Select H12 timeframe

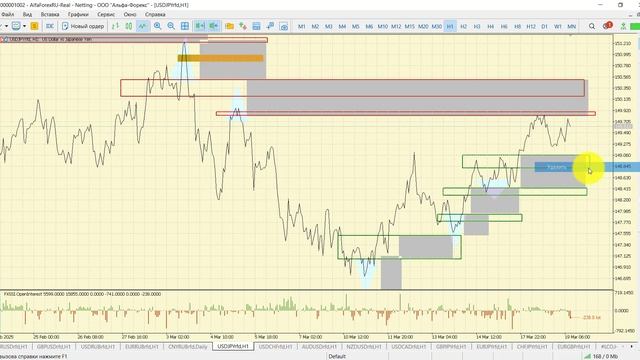[x=531, y=26]
